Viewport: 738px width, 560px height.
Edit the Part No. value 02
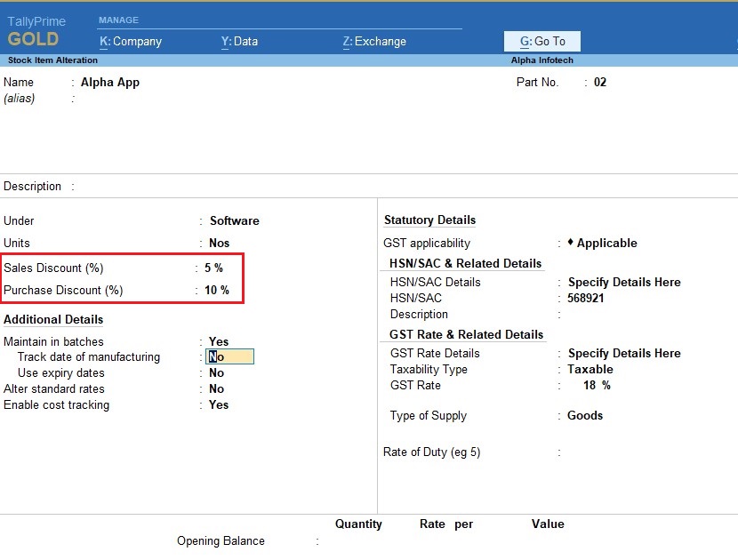click(600, 83)
